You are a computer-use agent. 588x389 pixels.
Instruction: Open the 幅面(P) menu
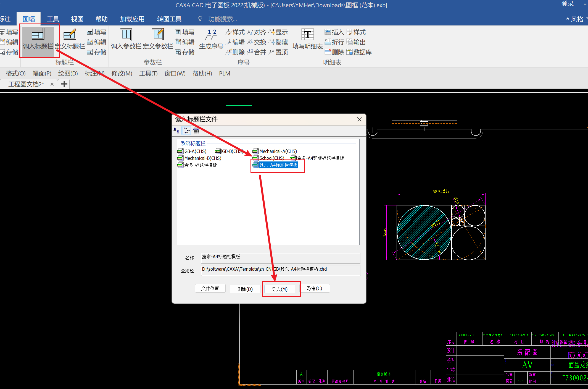pos(42,74)
